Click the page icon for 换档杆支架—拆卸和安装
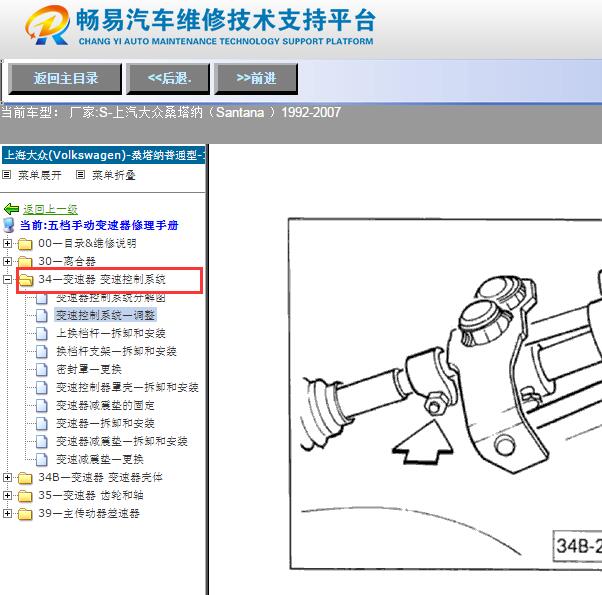The width and height of the screenshot is (602, 595). click(x=42, y=352)
